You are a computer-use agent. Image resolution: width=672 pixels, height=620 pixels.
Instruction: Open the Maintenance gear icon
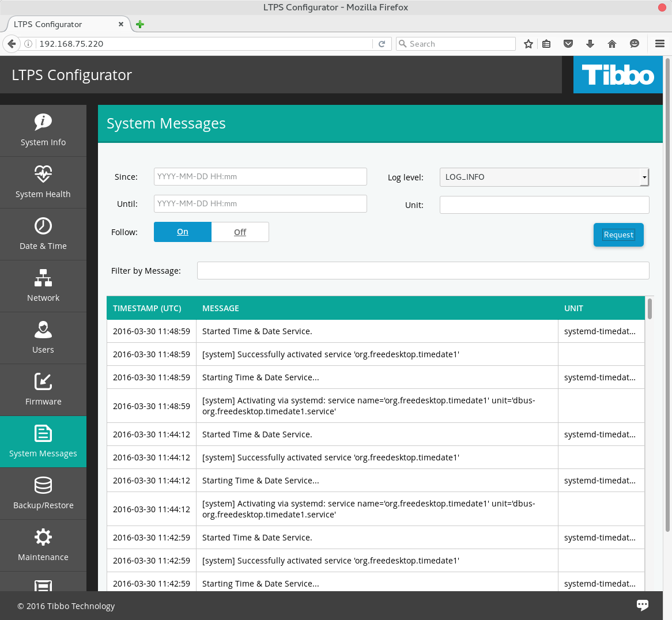tap(43, 537)
